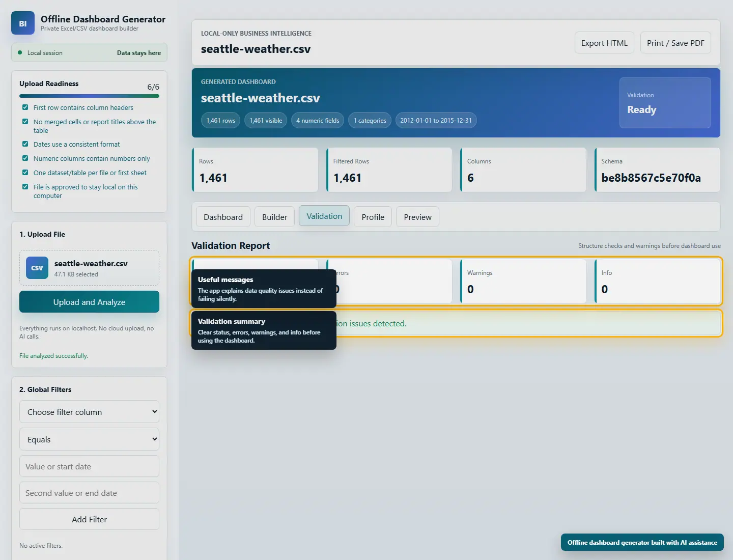The width and height of the screenshot is (733, 560).
Task: Click the 'Data stays here' label
Action: point(139,53)
